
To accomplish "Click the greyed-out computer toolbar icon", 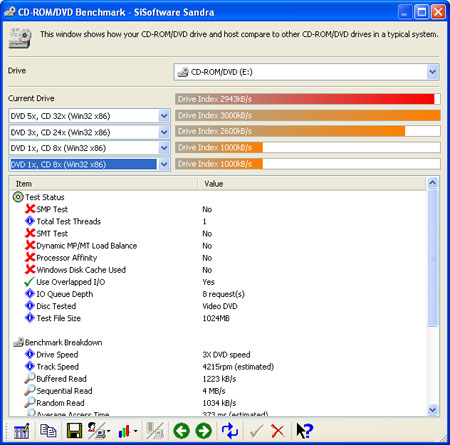I will pos(155,431).
